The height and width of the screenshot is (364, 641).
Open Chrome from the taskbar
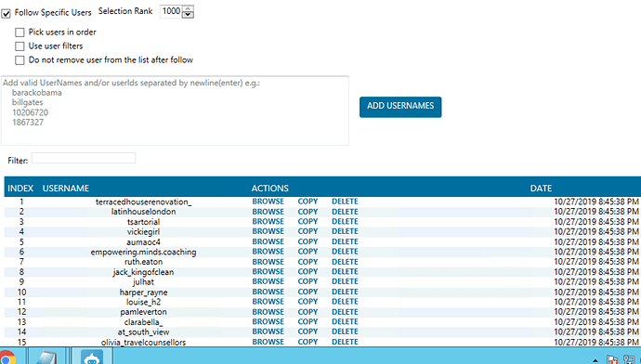(7, 357)
